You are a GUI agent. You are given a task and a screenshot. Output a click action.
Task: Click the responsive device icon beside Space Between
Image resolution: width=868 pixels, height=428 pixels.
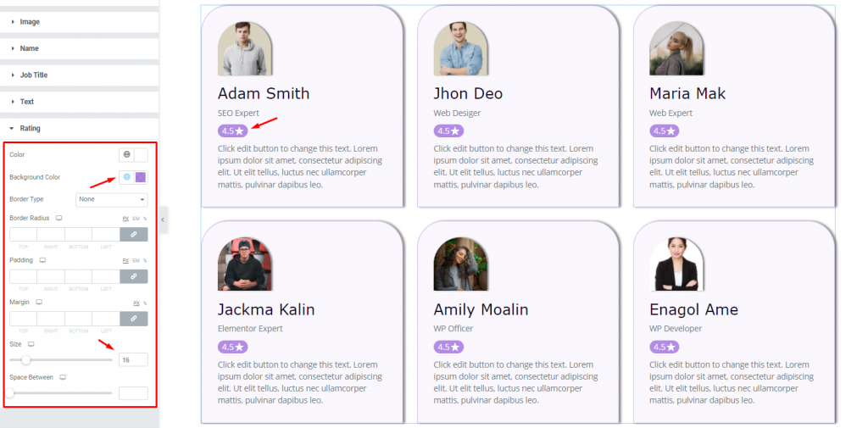63,378
